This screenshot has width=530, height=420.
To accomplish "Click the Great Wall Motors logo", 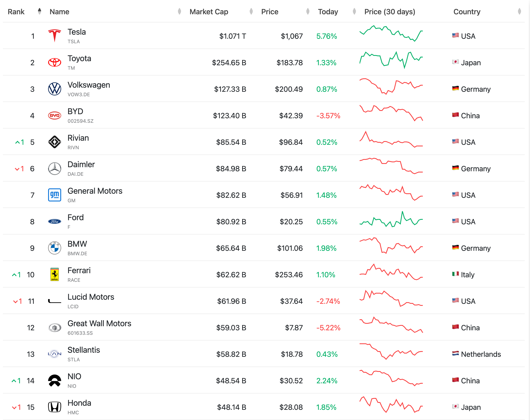I will tap(55, 328).
